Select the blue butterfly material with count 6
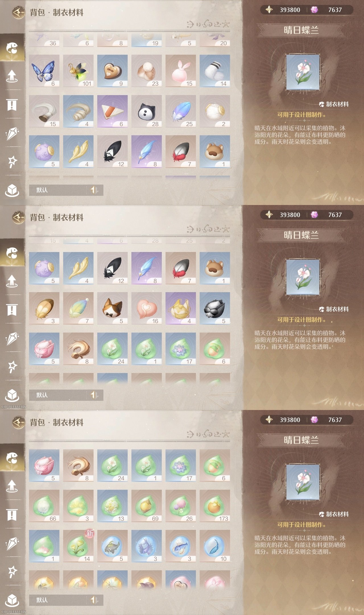Viewport: 364px width, 615px height. click(x=44, y=71)
